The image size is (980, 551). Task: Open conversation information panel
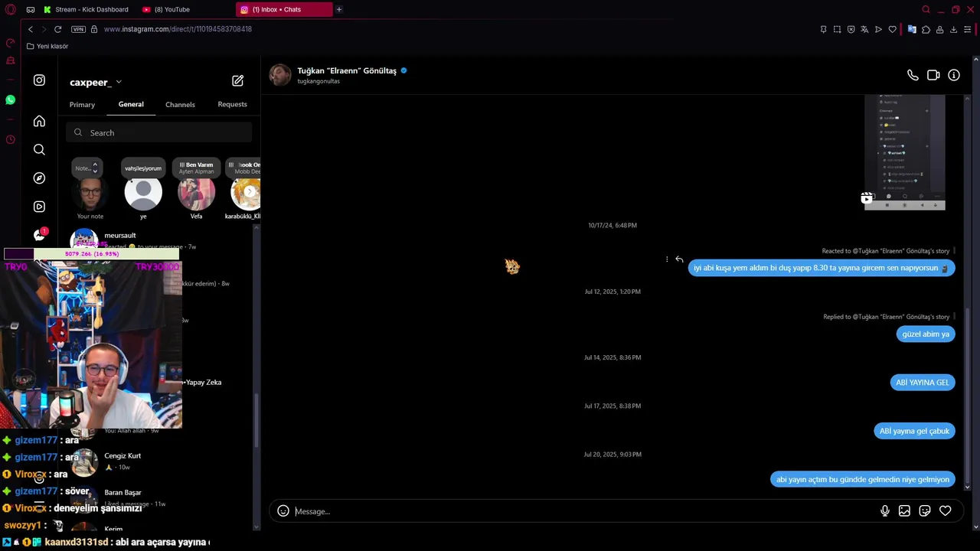click(x=954, y=75)
